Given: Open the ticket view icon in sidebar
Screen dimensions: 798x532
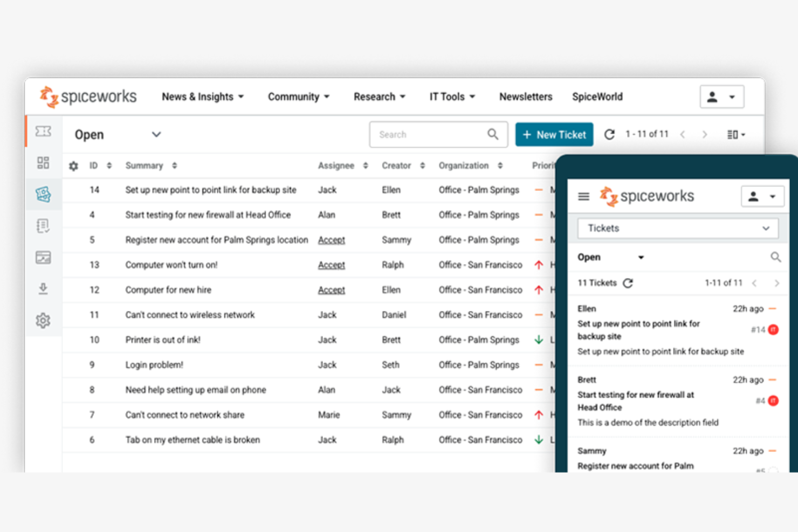Looking at the screenshot, I should pyautogui.click(x=43, y=131).
